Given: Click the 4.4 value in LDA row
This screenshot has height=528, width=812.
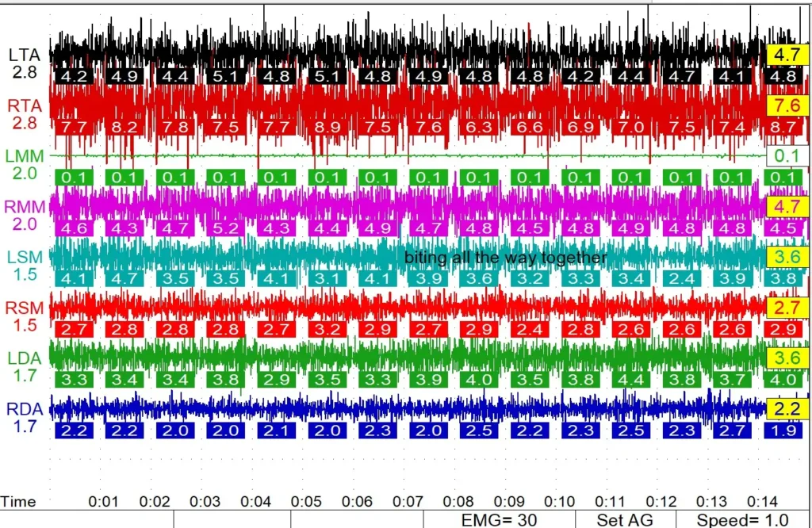Looking at the screenshot, I should click(x=631, y=380).
